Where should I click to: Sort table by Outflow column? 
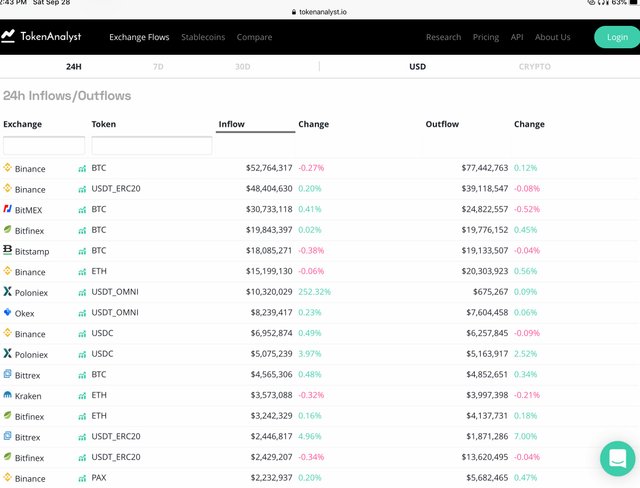click(442, 125)
